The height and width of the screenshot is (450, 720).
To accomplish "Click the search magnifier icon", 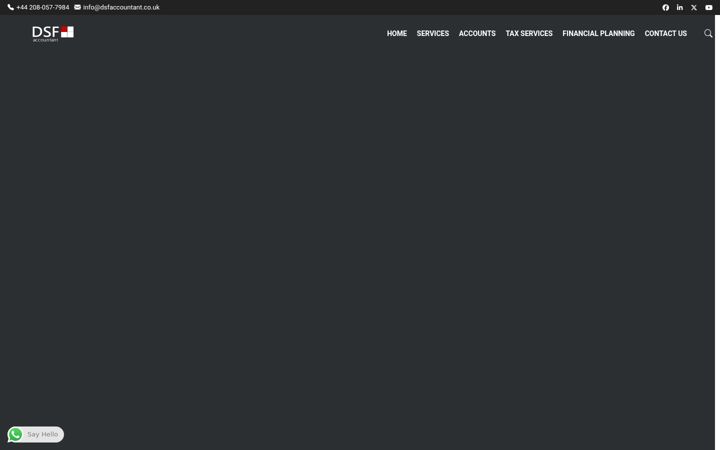I will click(708, 33).
